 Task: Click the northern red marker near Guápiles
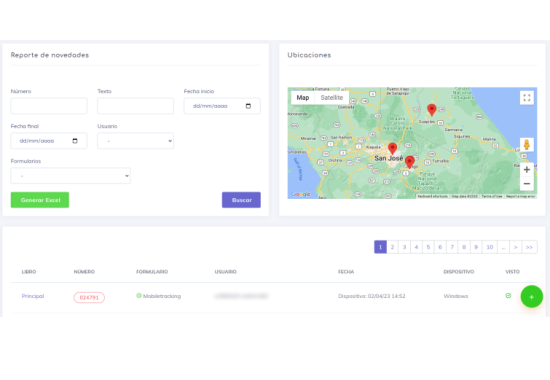tap(432, 109)
